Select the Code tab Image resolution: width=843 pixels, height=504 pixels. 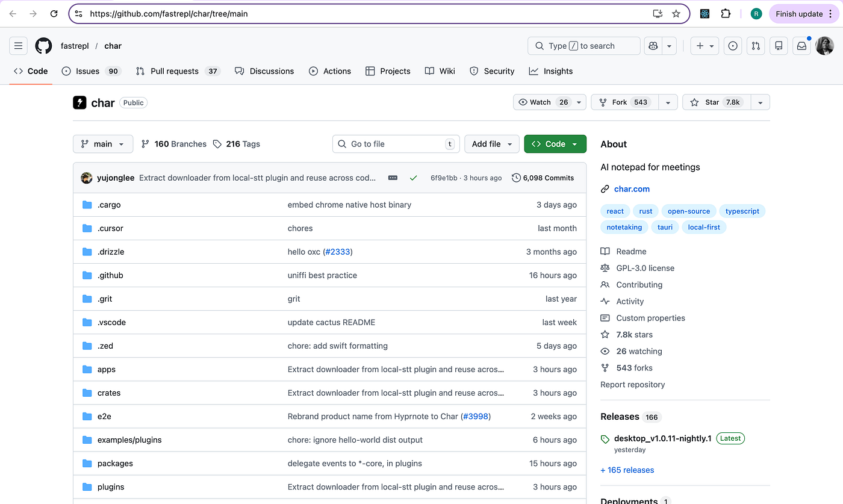(31, 71)
